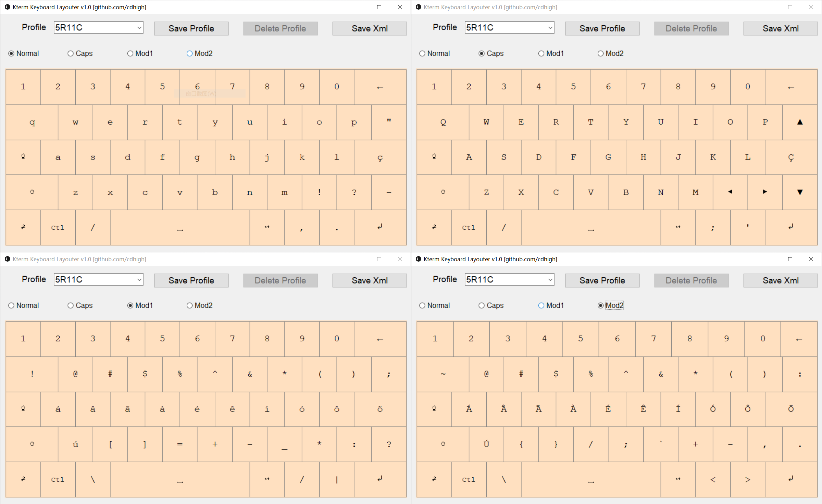Click backspace arrow key in uppercase-letters window
The width and height of the screenshot is (822, 504).
[791, 87]
